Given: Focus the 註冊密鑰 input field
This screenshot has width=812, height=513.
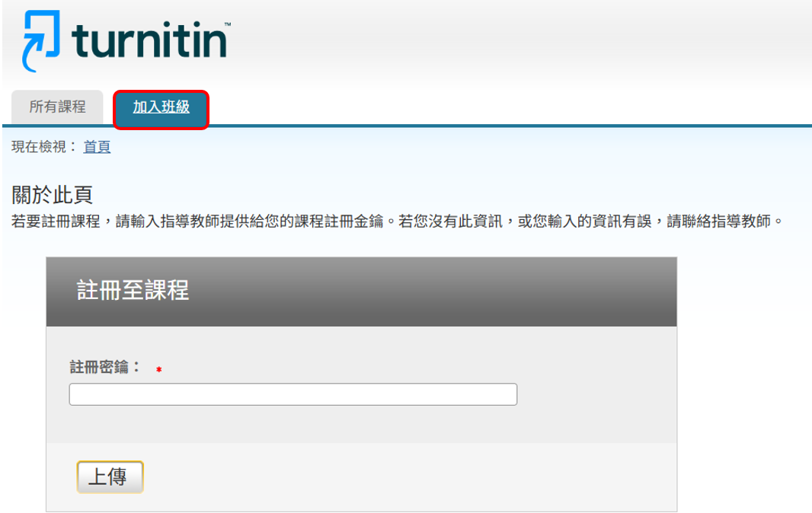Looking at the screenshot, I should [x=293, y=394].
